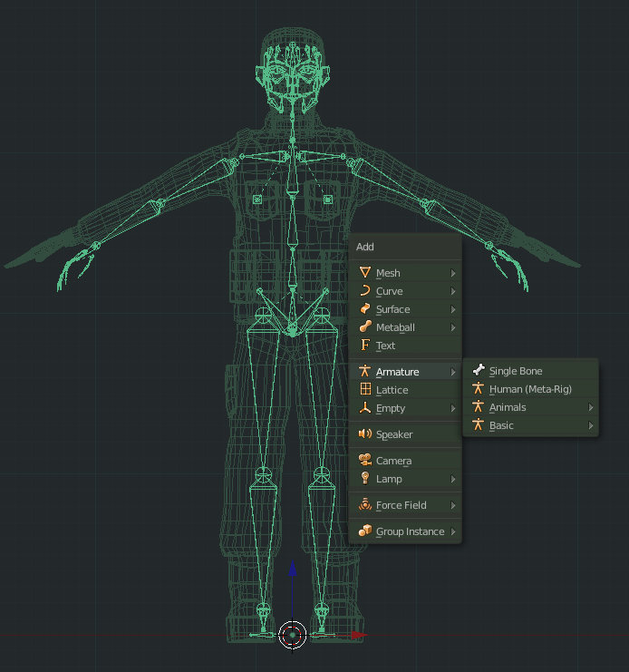629x672 pixels.
Task: Add a Human (Meta-Rig) armature
Action: pos(530,389)
